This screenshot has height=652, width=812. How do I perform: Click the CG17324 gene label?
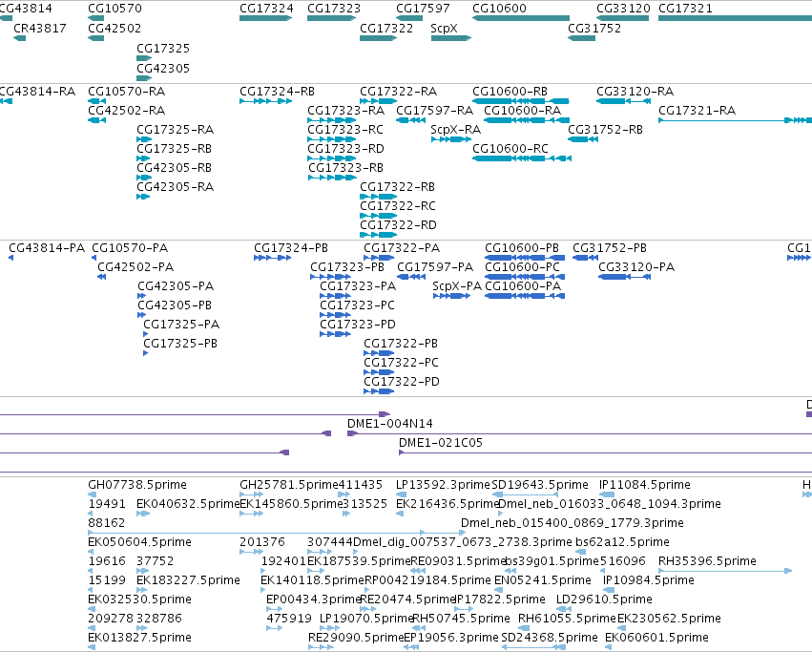click(x=266, y=9)
